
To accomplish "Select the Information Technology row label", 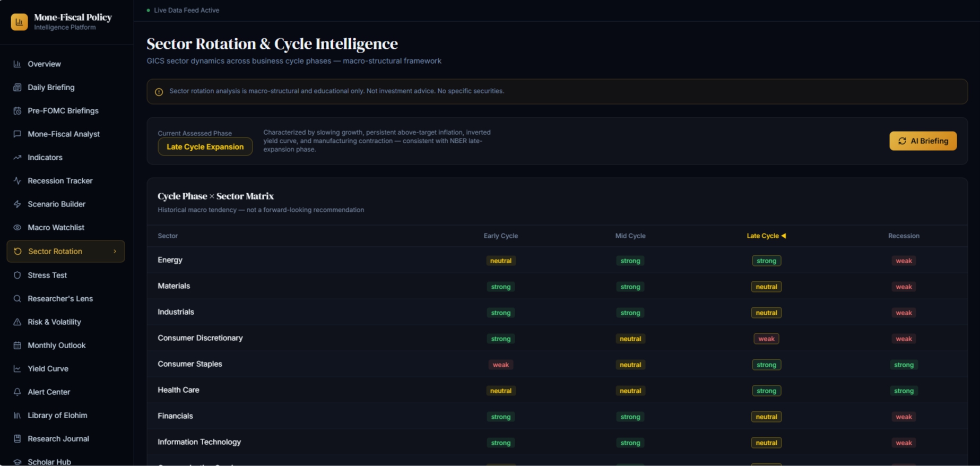I will pos(199,442).
